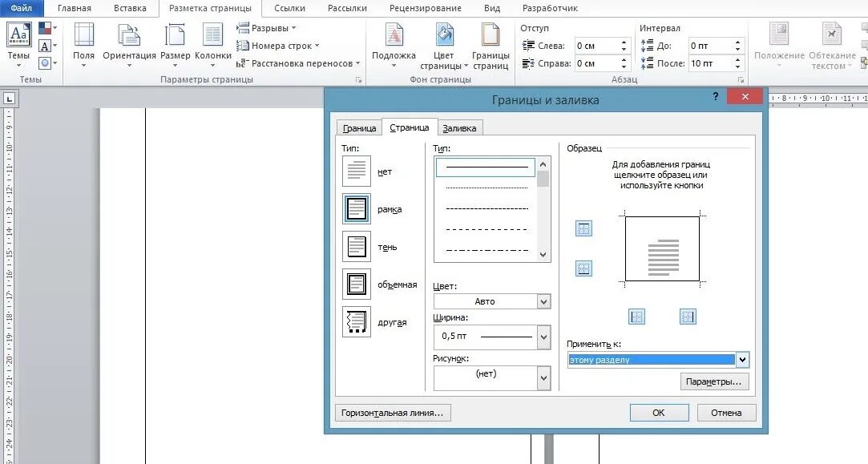This screenshot has width=868, height=464.
Task: Open the Колонки columns menu
Action: point(212,44)
